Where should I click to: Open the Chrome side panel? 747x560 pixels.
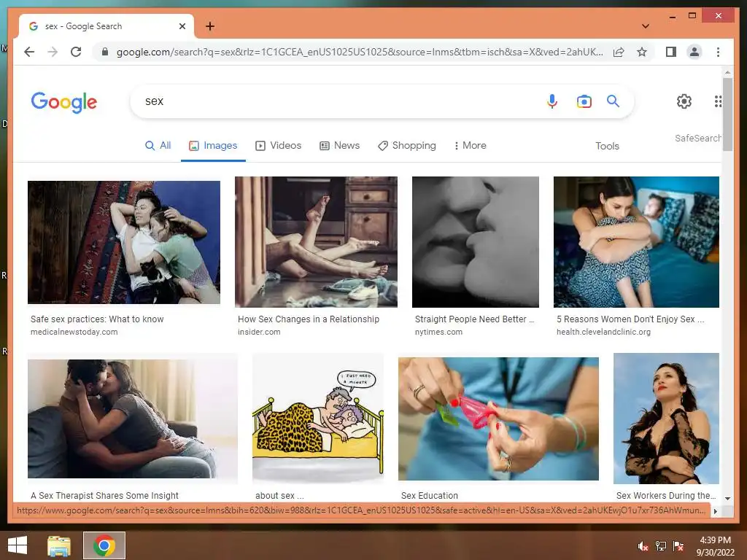click(671, 52)
